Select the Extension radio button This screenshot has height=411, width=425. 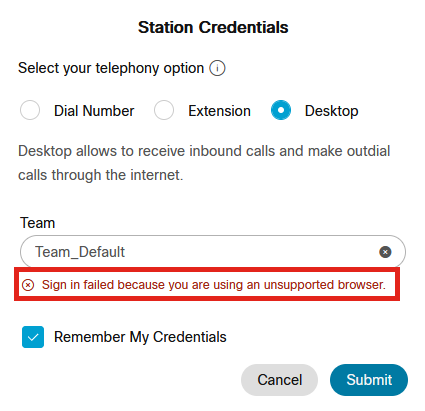pos(164,110)
